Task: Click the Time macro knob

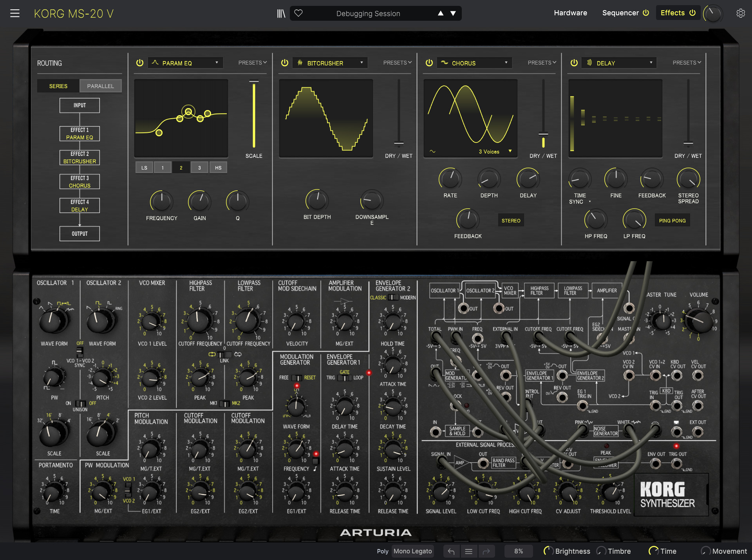Action: tap(653, 551)
